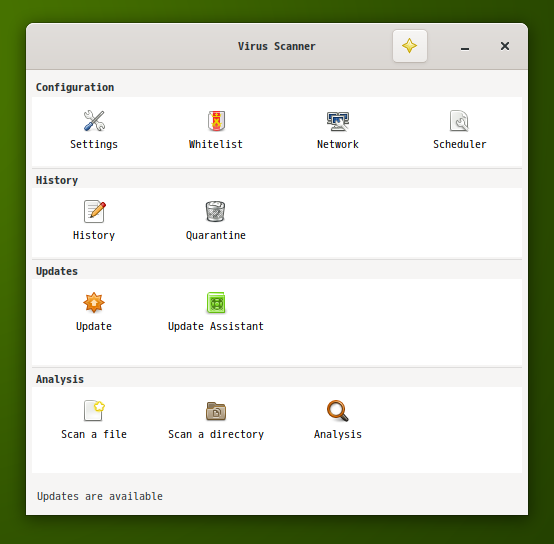This screenshot has width=554, height=544.
Task: Click the 'Scan a directory' label
Action: point(216,434)
